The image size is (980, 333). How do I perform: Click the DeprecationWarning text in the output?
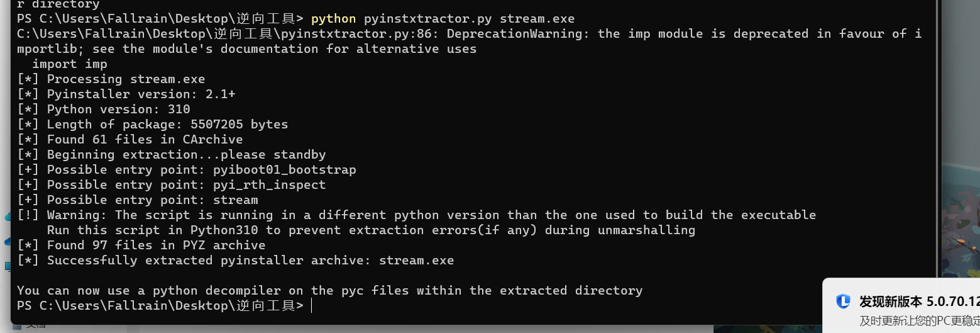[x=514, y=34]
